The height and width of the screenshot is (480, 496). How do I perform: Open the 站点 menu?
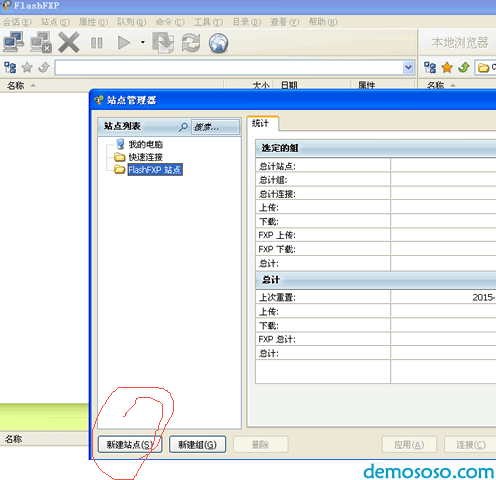click(x=55, y=22)
